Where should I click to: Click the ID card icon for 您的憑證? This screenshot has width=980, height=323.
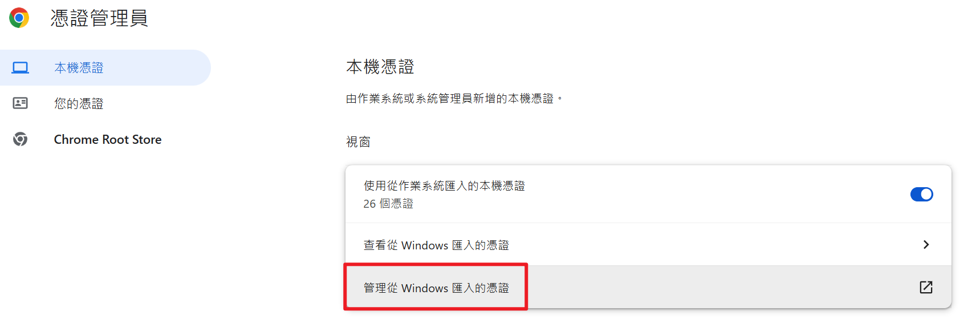[21, 103]
